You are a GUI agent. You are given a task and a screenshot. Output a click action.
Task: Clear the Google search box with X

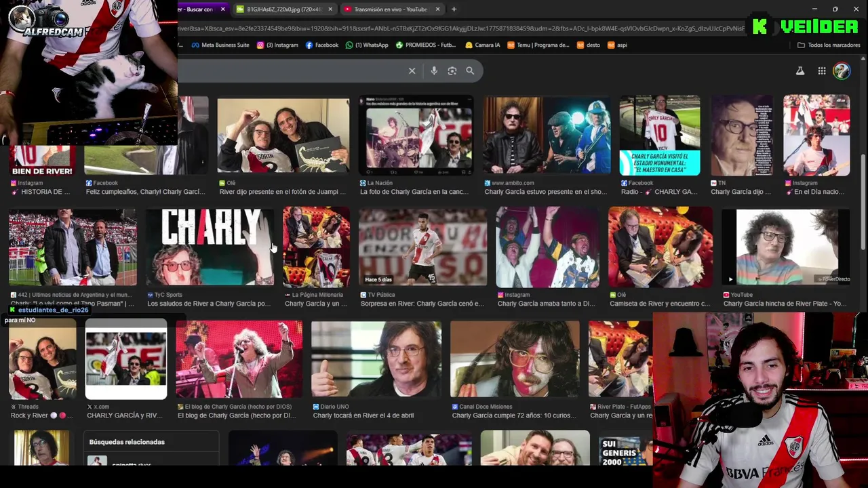click(x=412, y=70)
